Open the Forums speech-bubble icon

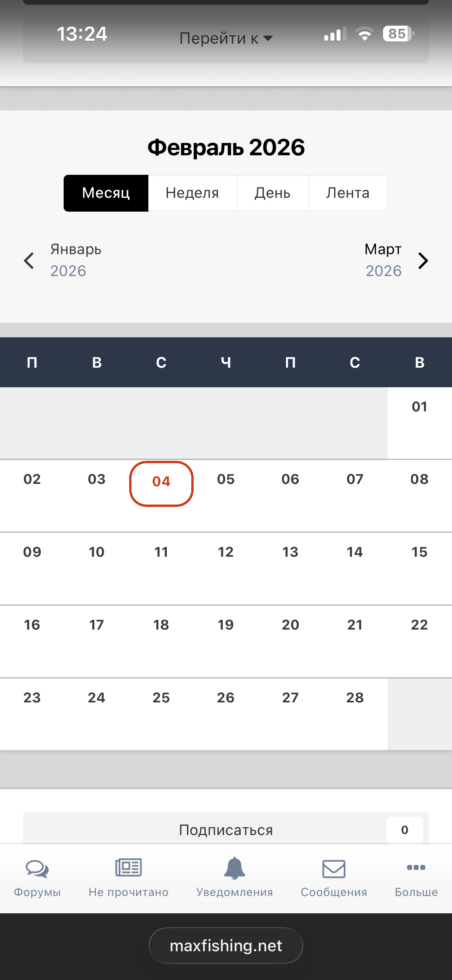(x=37, y=869)
